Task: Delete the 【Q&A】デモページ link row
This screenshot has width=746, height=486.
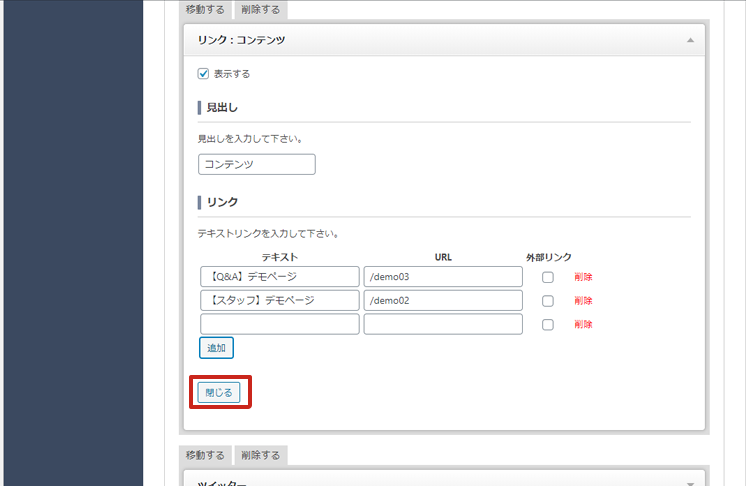Action: (583, 277)
